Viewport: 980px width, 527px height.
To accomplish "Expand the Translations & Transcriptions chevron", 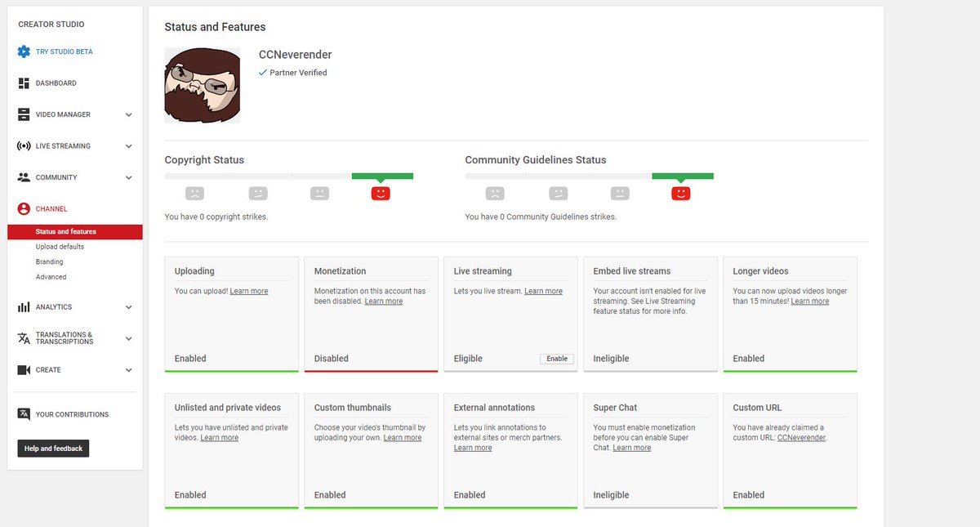I will [128, 338].
